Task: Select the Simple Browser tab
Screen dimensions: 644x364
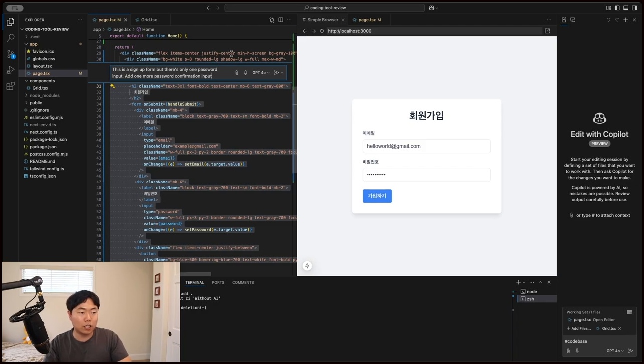Action: (322, 20)
